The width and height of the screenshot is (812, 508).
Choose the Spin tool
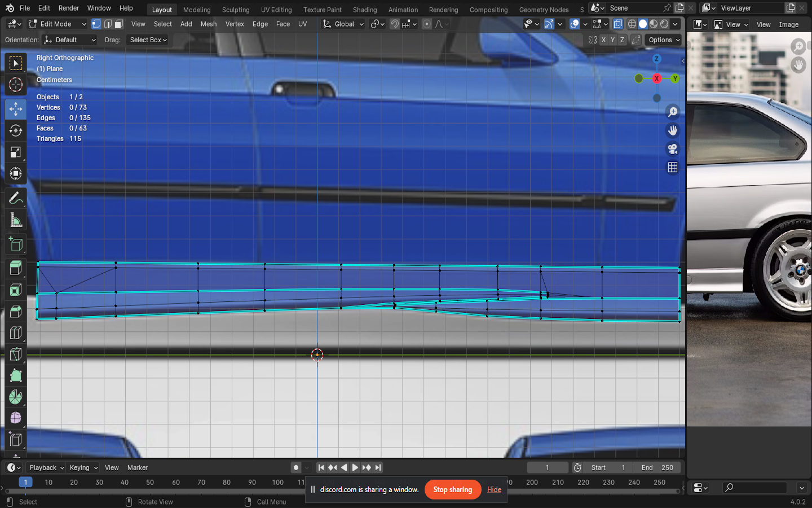pos(16,397)
